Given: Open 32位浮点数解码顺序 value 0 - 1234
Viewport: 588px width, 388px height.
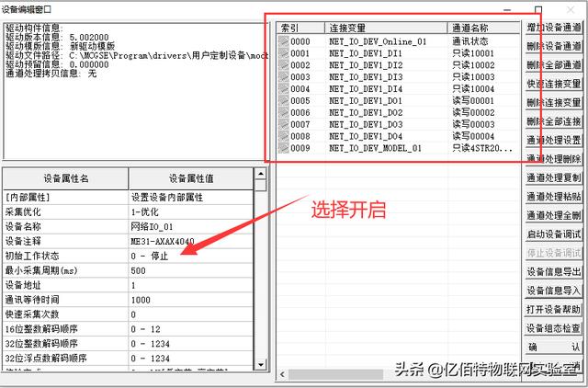Looking at the screenshot, I should point(191,359).
